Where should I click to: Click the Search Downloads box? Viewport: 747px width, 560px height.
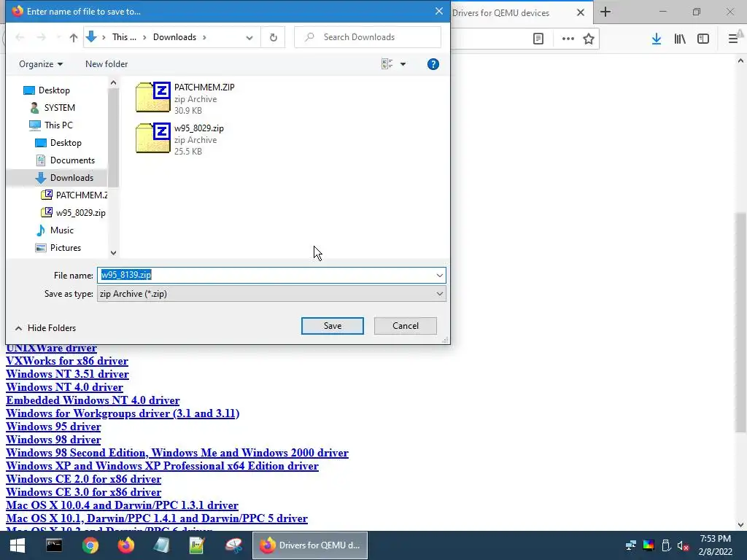point(368,37)
